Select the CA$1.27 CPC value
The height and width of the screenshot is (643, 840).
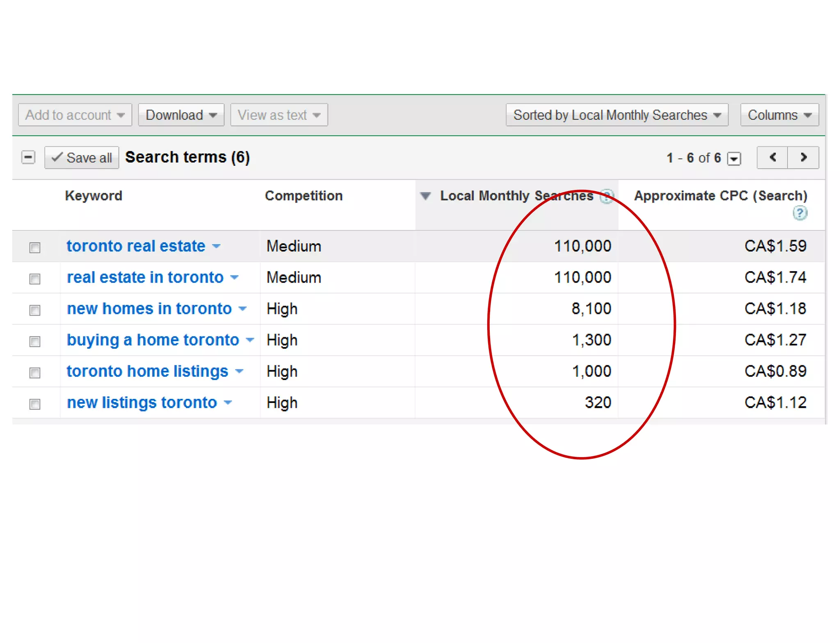(x=775, y=340)
